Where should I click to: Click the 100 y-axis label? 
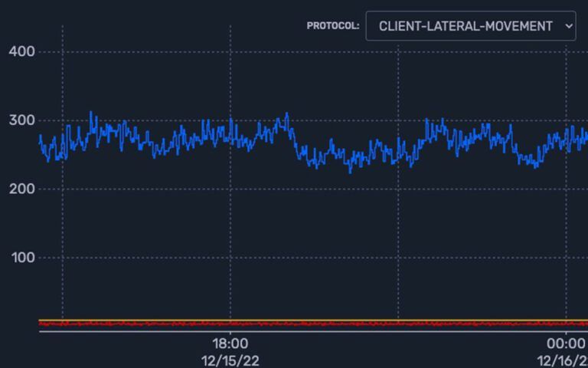pyautogui.click(x=23, y=258)
